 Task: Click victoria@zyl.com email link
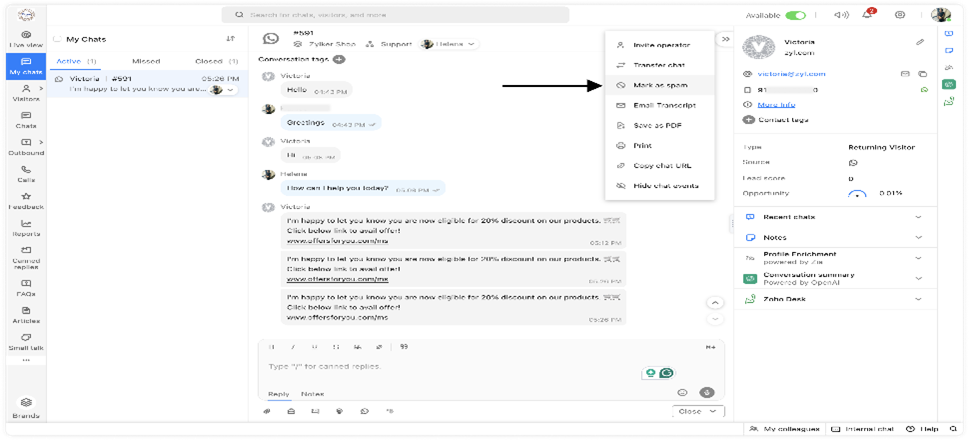791,74
